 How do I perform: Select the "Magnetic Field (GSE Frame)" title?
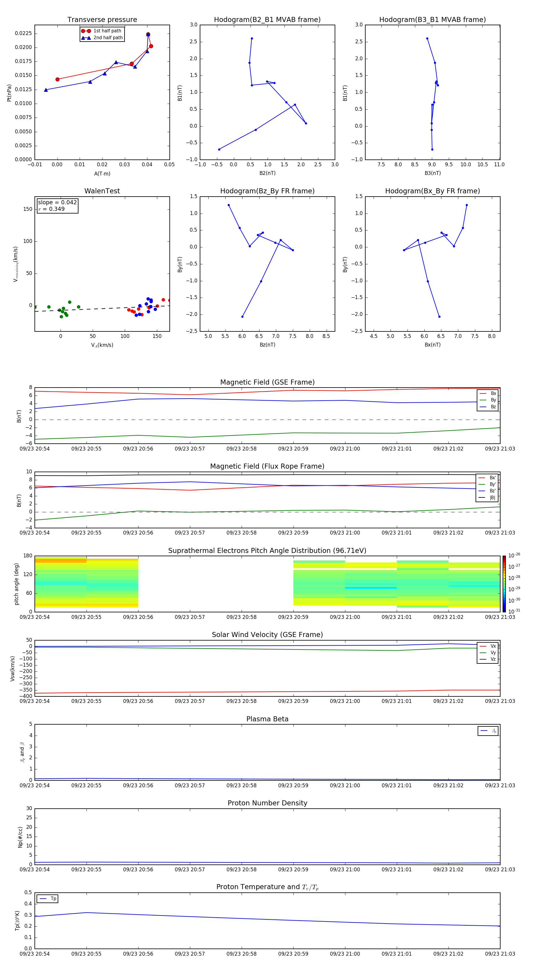pyautogui.click(x=267, y=382)
